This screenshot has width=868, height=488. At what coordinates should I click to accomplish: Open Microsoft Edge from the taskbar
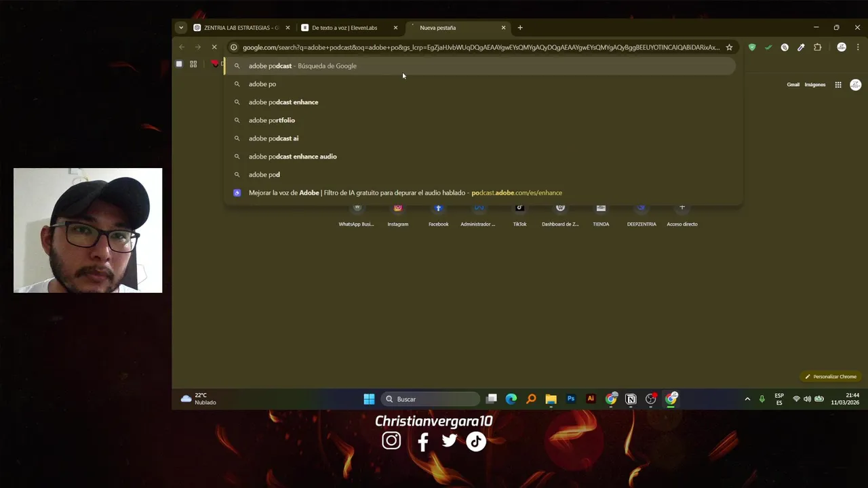click(511, 399)
